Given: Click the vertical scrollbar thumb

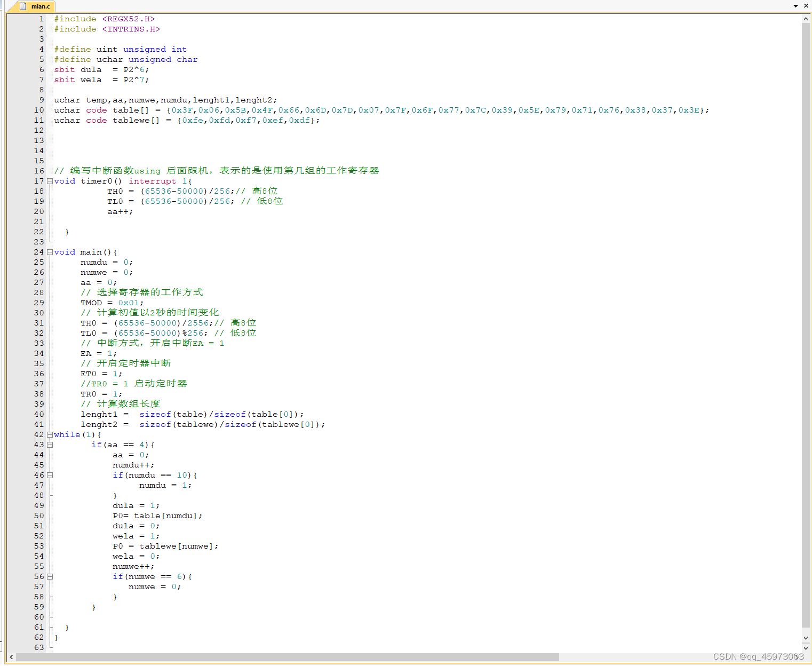Looking at the screenshot, I should (x=806, y=326).
